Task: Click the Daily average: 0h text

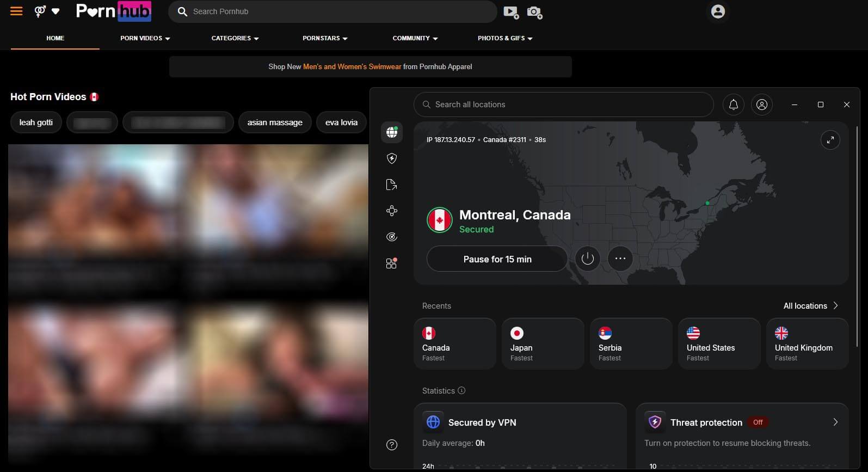Action: pos(453,443)
